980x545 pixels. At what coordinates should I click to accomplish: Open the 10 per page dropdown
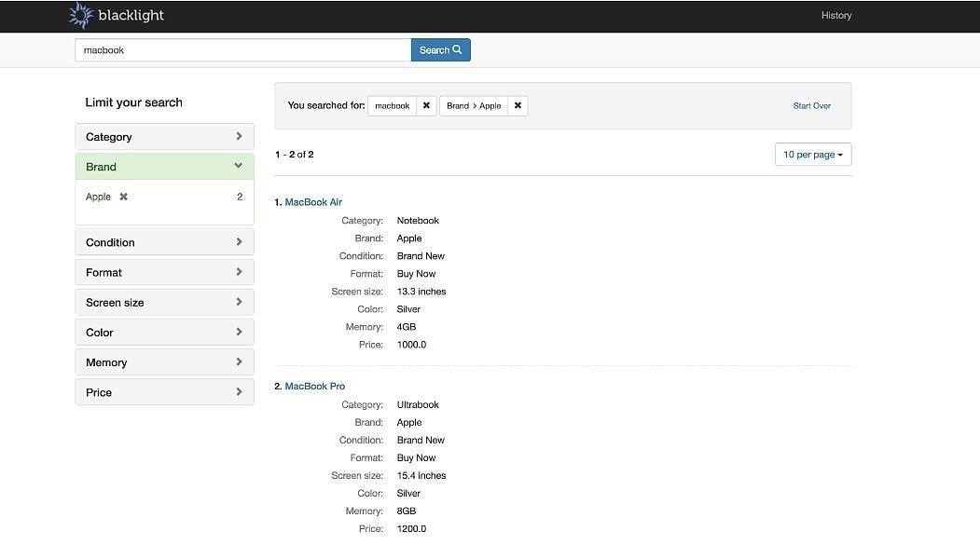tap(813, 155)
